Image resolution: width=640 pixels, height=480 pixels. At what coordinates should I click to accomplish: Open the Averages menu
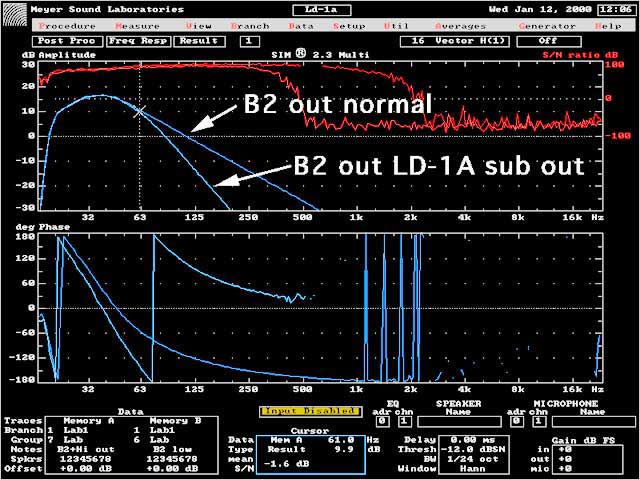(x=460, y=26)
